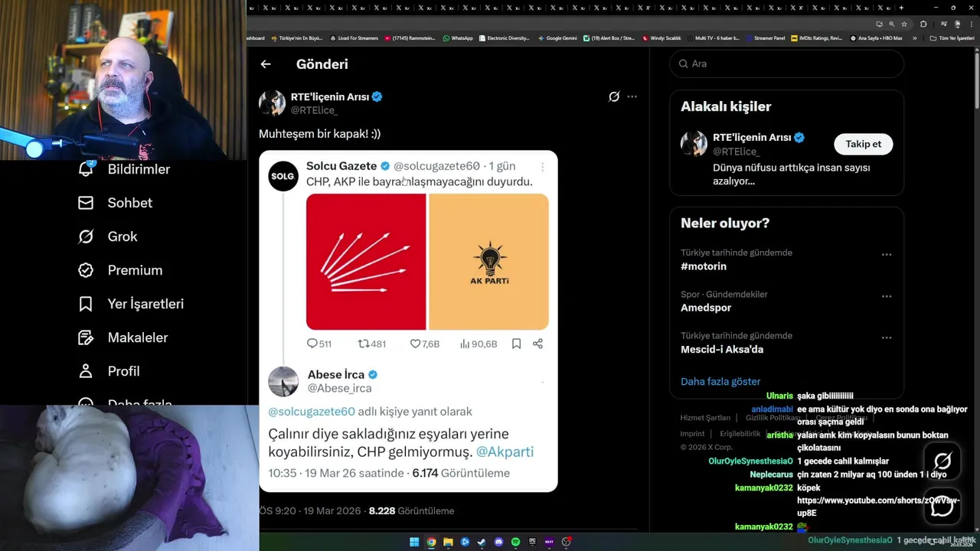The image size is (980, 551).
Task: Open the post's three-dot more menu
Action: pyautogui.click(x=632, y=96)
